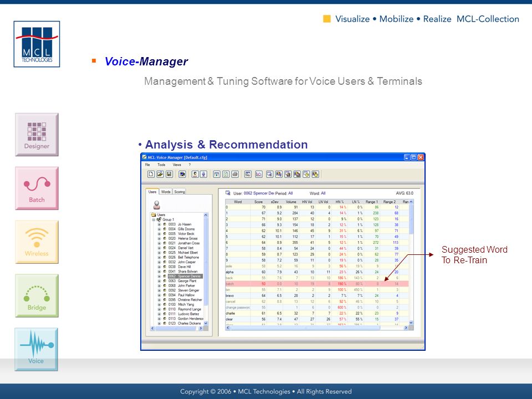Image resolution: width=532 pixels, height=399 pixels.
Task: Select user 0063 George Plant
Action: 182,281
